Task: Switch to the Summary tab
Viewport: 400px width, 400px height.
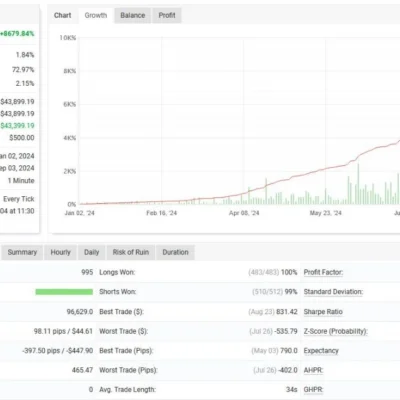Action: (x=22, y=252)
